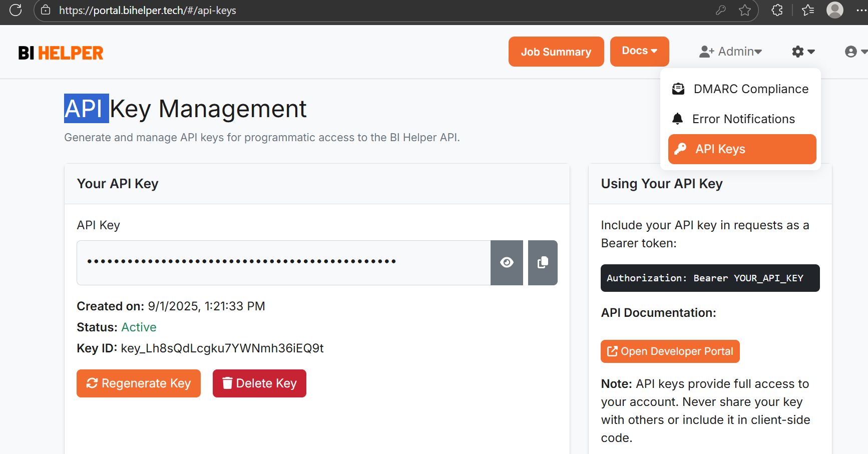Screen dimensions: 868x454
Task: Open the user account dropdown
Action: pos(856,52)
